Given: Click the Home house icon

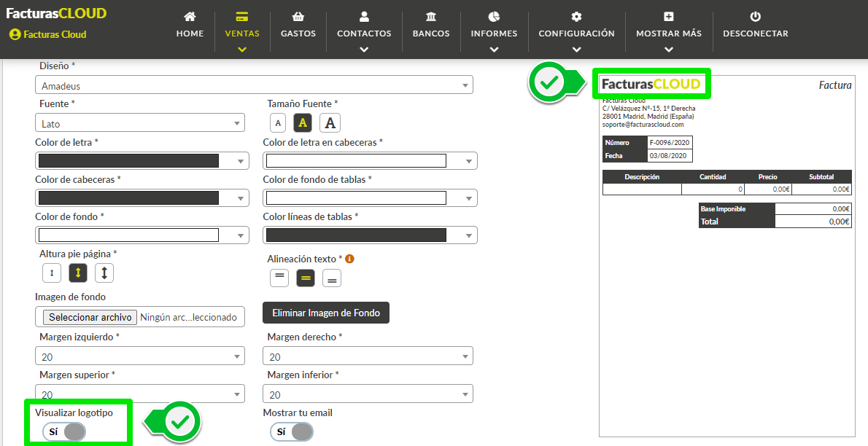Looking at the screenshot, I should (190, 17).
